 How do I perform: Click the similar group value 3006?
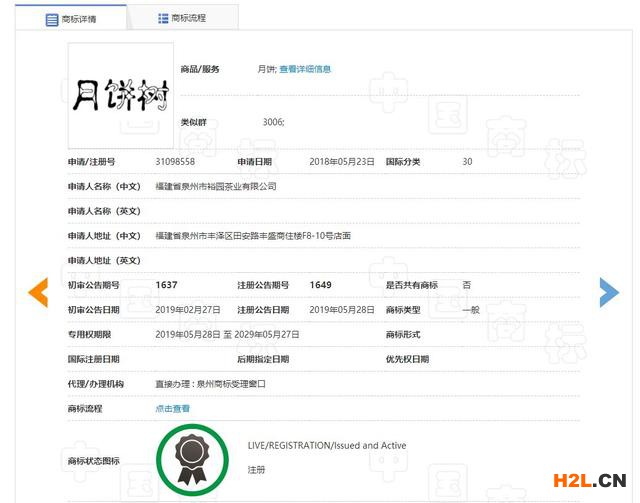click(273, 122)
